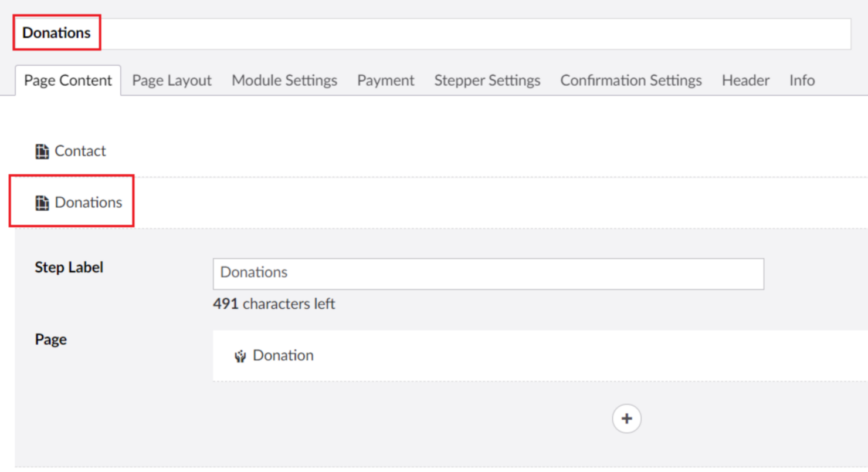Screen dimensions: 868x472
Task: Select the Donation page item
Action: (283, 356)
